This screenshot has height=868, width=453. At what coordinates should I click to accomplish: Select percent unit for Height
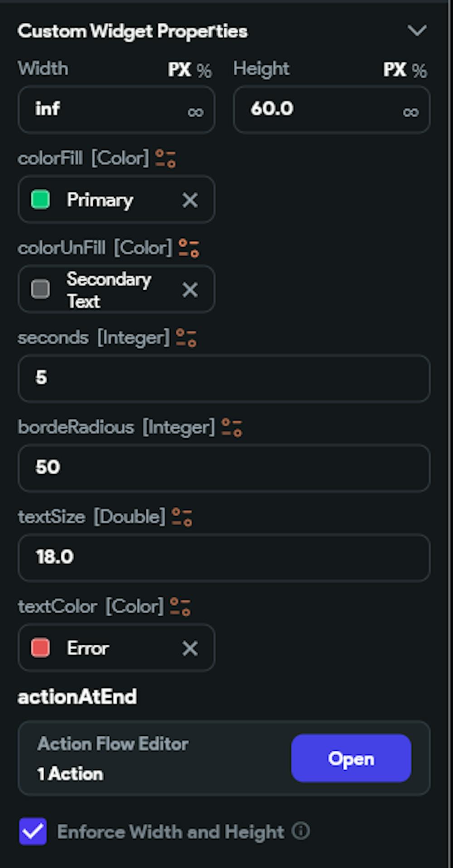419,70
